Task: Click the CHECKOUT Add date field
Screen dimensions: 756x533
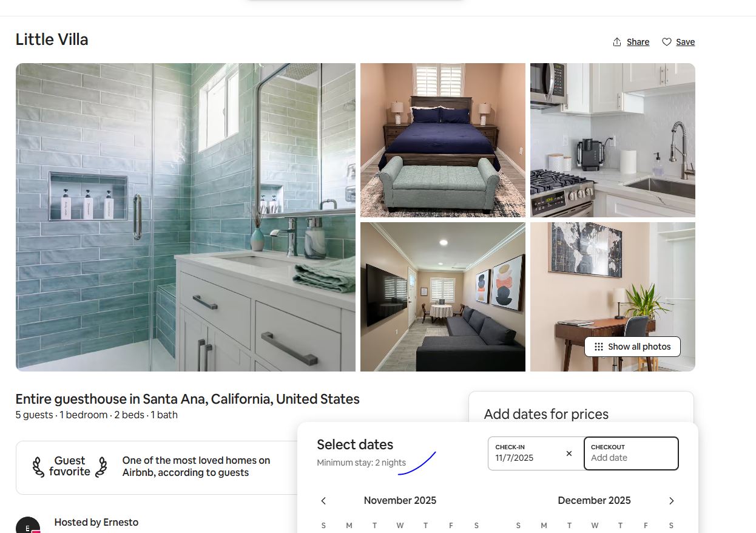Action: (631, 453)
